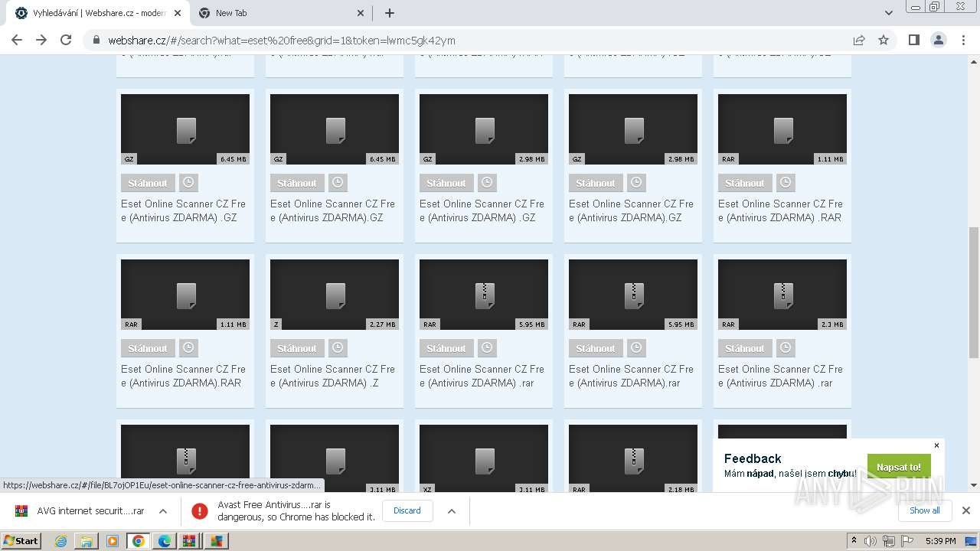This screenshot has height=551, width=980.
Task: Open a new tab with plus button
Action: 389,13
